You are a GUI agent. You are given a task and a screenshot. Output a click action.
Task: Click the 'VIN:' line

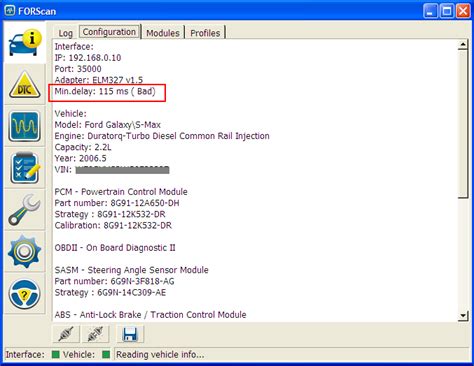(112, 170)
